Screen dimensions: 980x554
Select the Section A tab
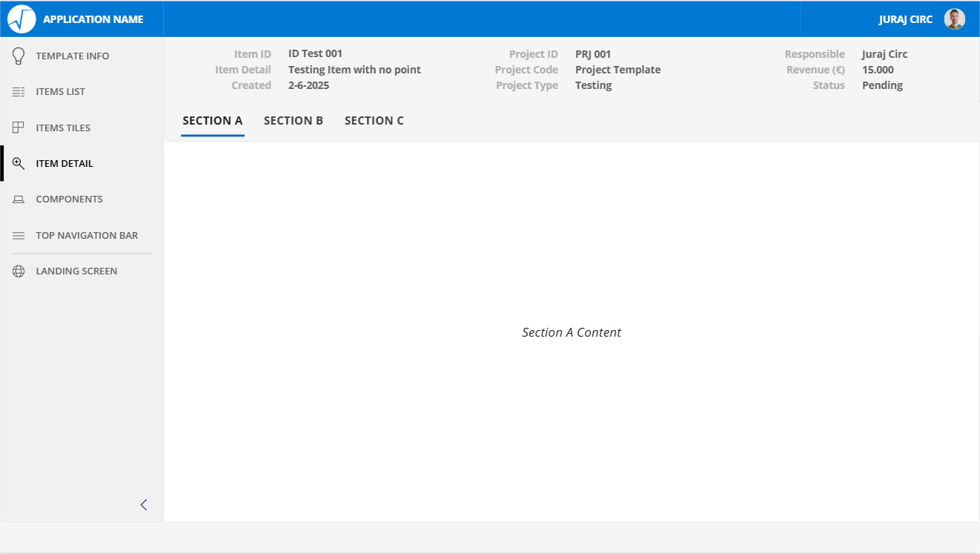(213, 121)
